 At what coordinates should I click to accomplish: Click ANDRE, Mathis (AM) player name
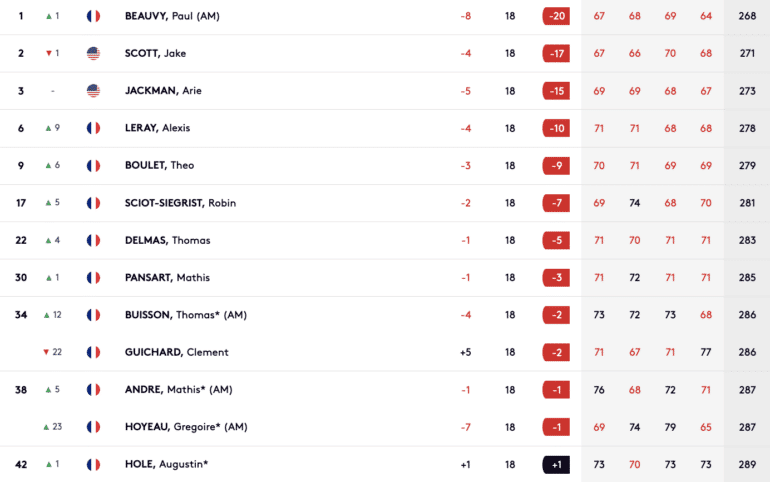coord(178,390)
